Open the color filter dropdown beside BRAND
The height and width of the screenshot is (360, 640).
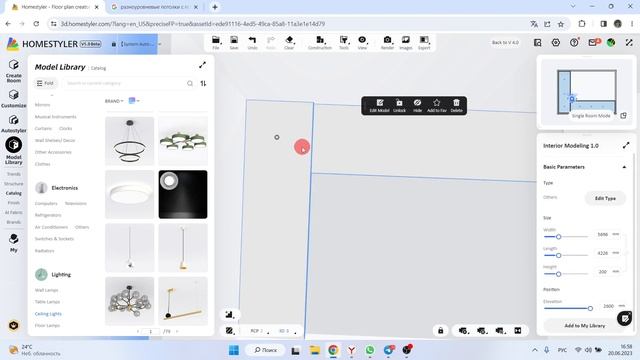click(134, 100)
